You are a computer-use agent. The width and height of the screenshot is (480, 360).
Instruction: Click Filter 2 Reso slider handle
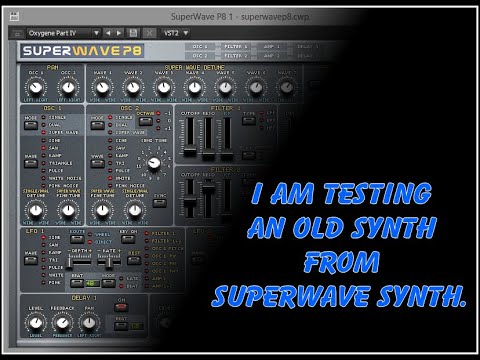[208, 189]
